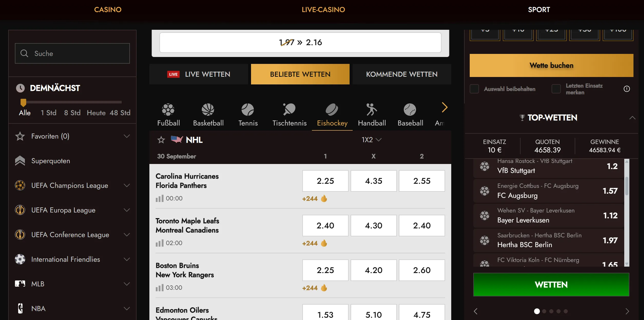The image size is (644, 320).
Task: Favorite the NHL league star
Action: (161, 140)
